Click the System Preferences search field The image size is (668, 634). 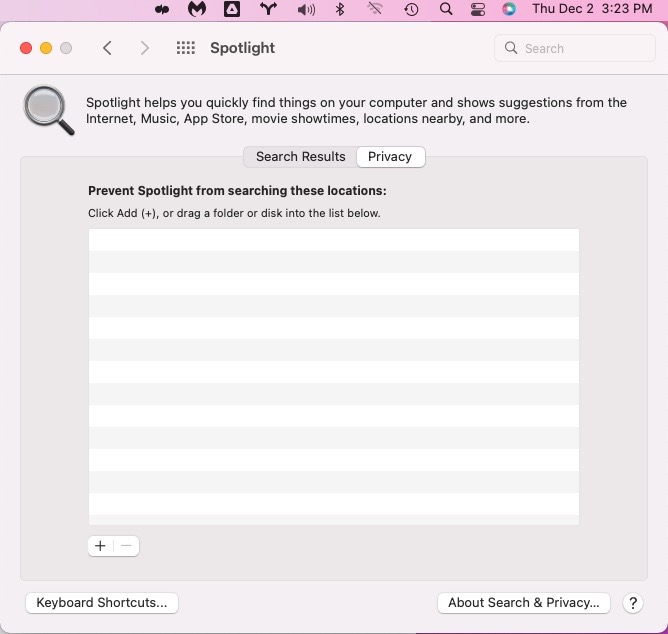574,48
